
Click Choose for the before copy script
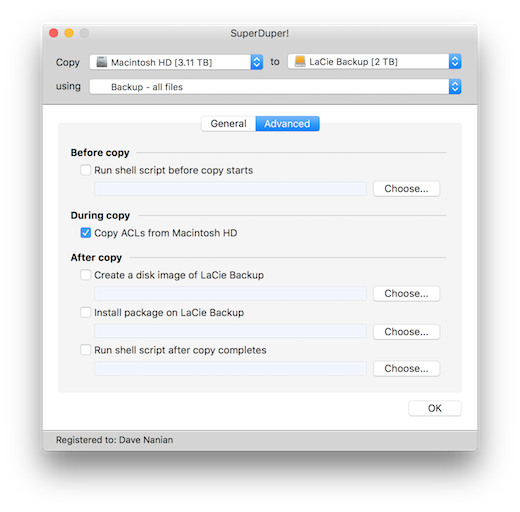pos(406,189)
